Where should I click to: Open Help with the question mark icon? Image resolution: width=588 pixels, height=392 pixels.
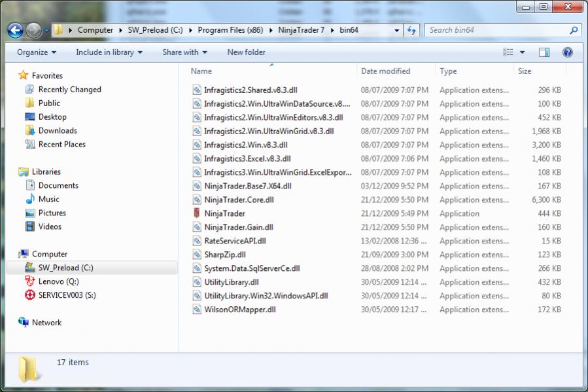tap(567, 52)
